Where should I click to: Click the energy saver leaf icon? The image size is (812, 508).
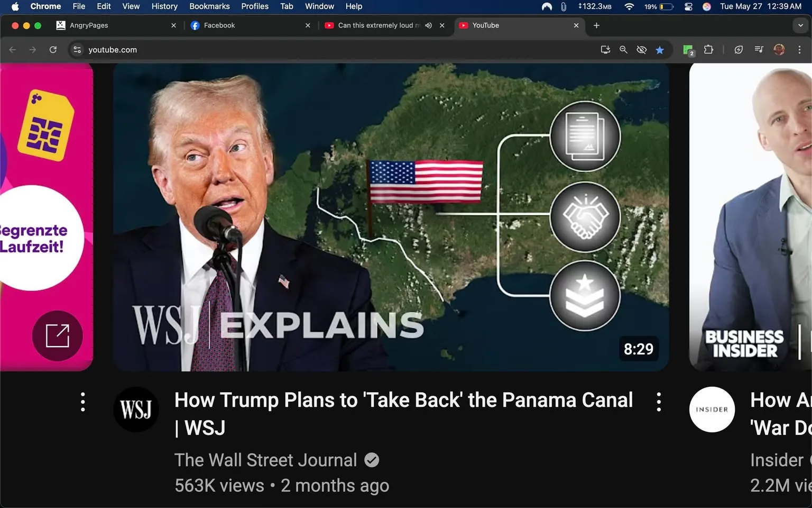pyautogui.click(x=739, y=49)
